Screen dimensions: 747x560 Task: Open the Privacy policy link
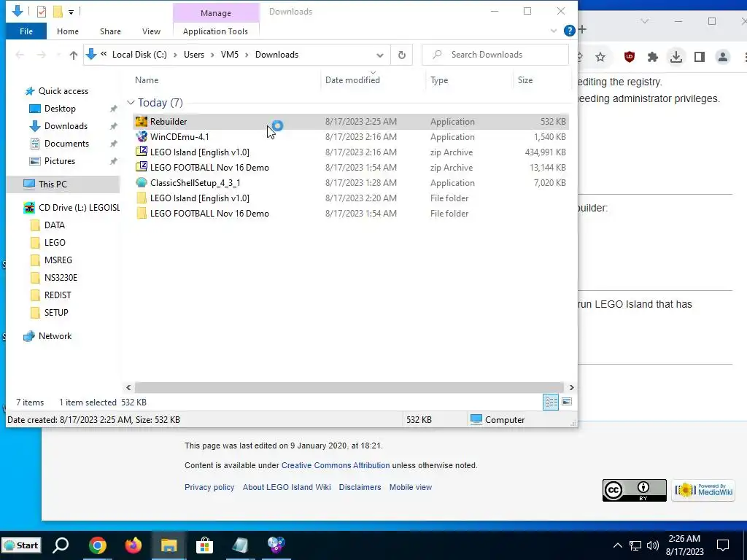click(x=209, y=487)
